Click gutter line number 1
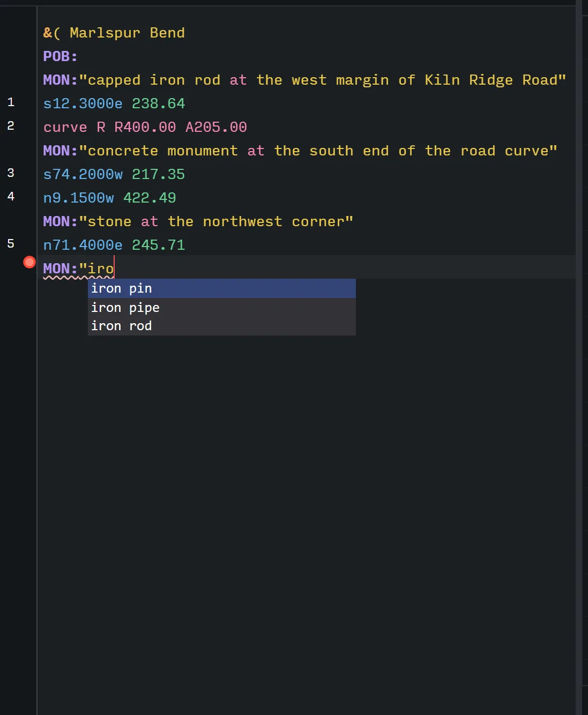This screenshot has width=588, height=715. tap(11, 102)
